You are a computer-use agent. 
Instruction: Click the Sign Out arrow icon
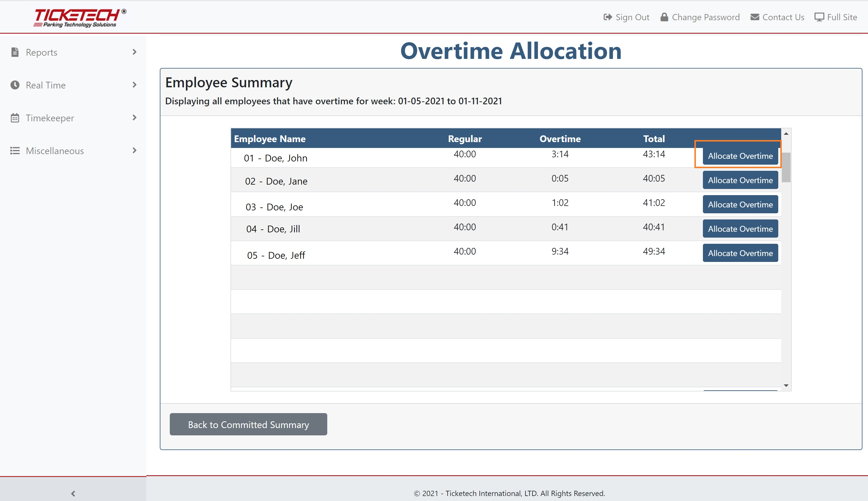(x=608, y=17)
